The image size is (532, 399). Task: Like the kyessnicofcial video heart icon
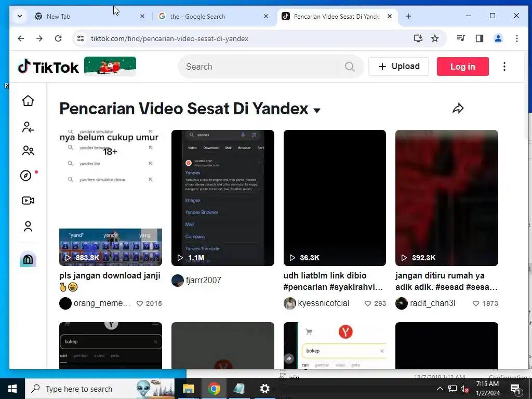click(368, 303)
